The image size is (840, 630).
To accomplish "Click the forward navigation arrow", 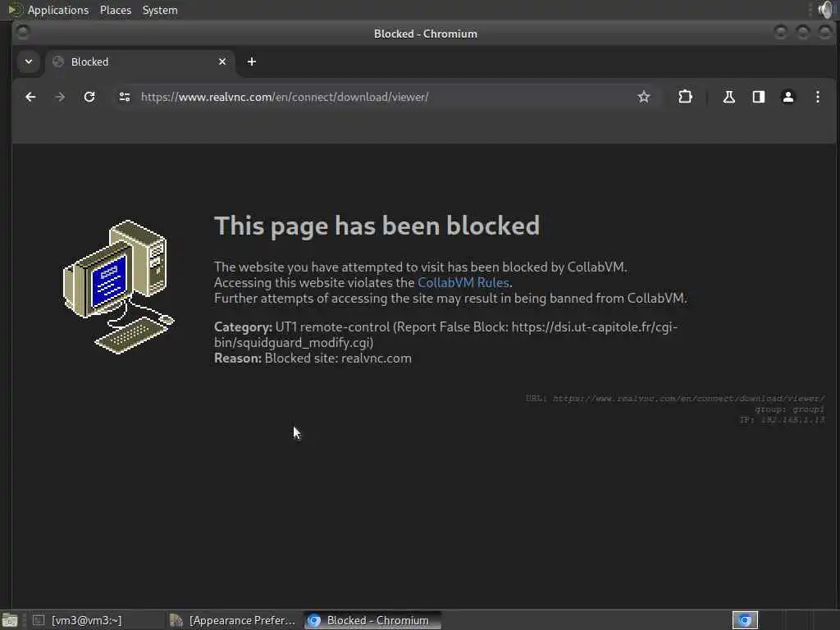I will [x=60, y=97].
